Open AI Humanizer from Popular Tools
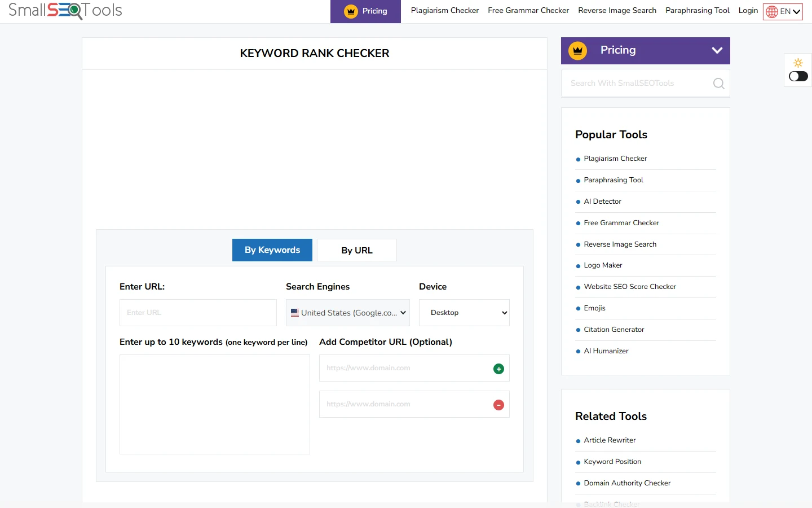The width and height of the screenshot is (812, 508). coord(606,351)
